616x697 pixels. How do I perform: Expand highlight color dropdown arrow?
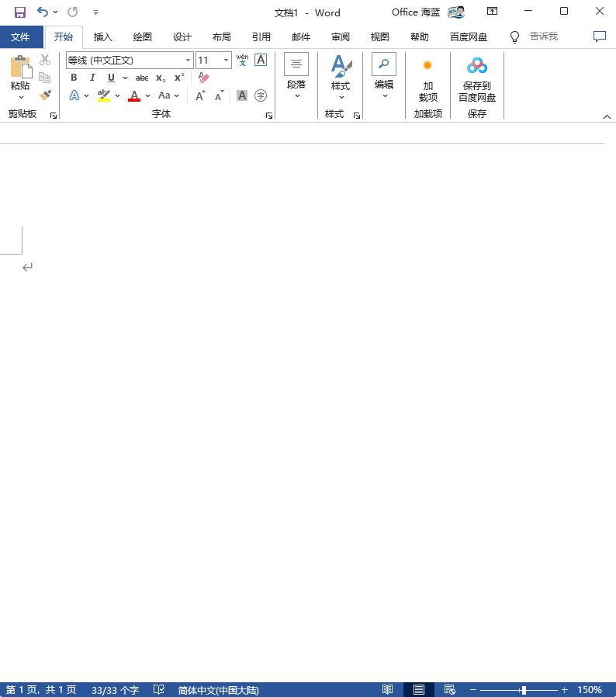[117, 95]
